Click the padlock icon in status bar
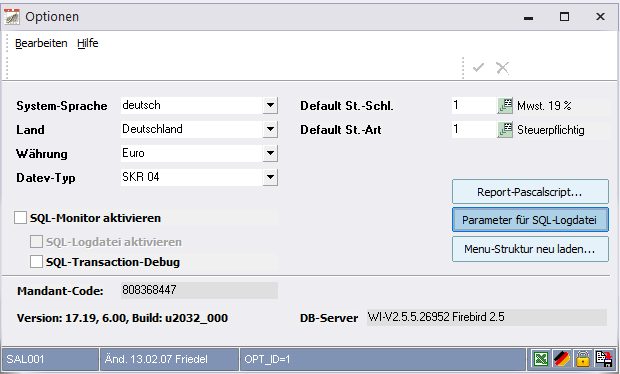The width and height of the screenshot is (620, 374). pos(583,359)
